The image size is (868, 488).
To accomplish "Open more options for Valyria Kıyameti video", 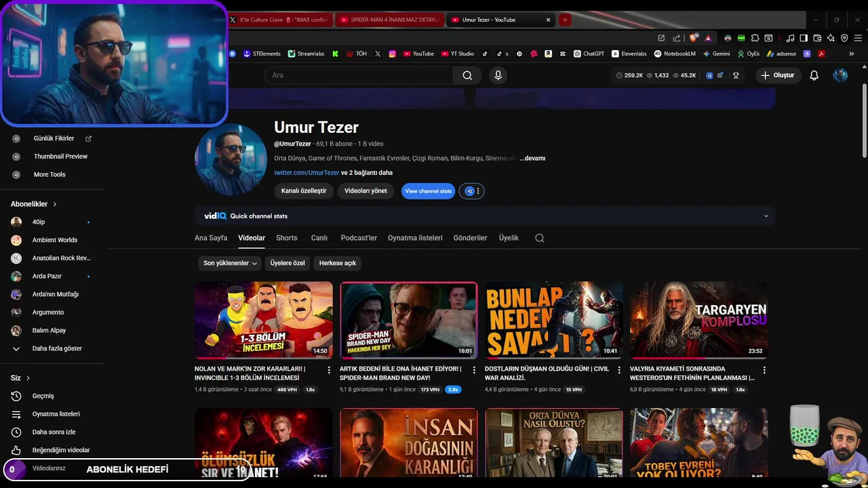I will (x=764, y=370).
